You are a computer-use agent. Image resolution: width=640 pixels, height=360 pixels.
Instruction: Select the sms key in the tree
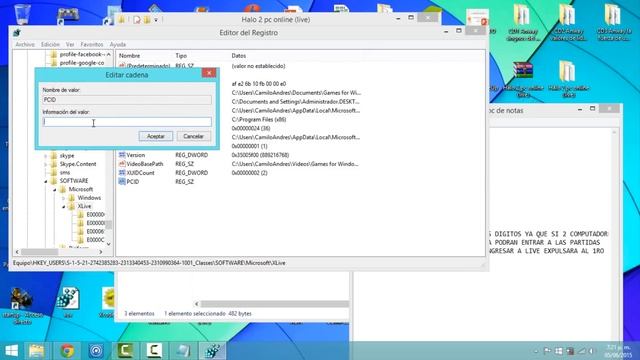[64, 173]
